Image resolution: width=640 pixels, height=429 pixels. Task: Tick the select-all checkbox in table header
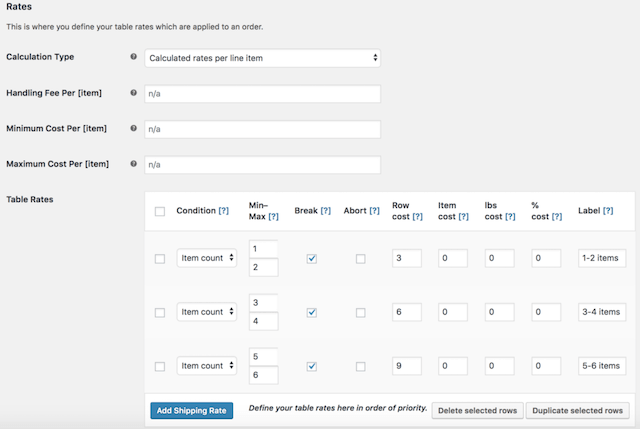(x=160, y=211)
